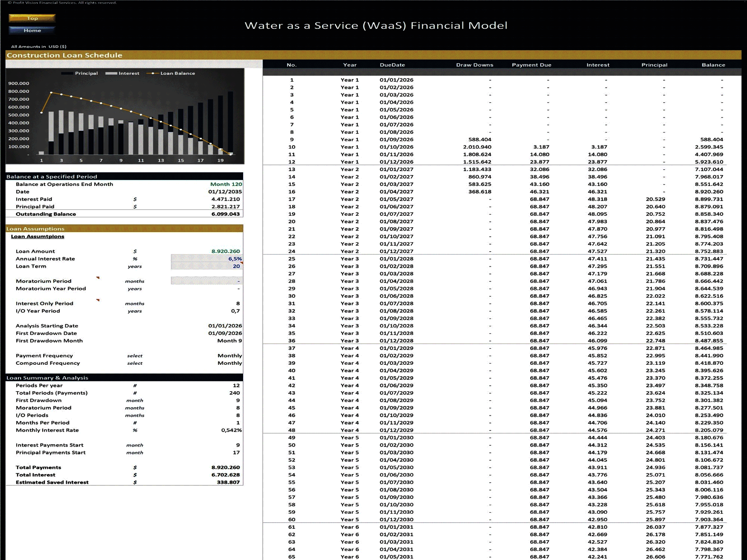Select the Moratorium Period months input cell

[207, 281]
